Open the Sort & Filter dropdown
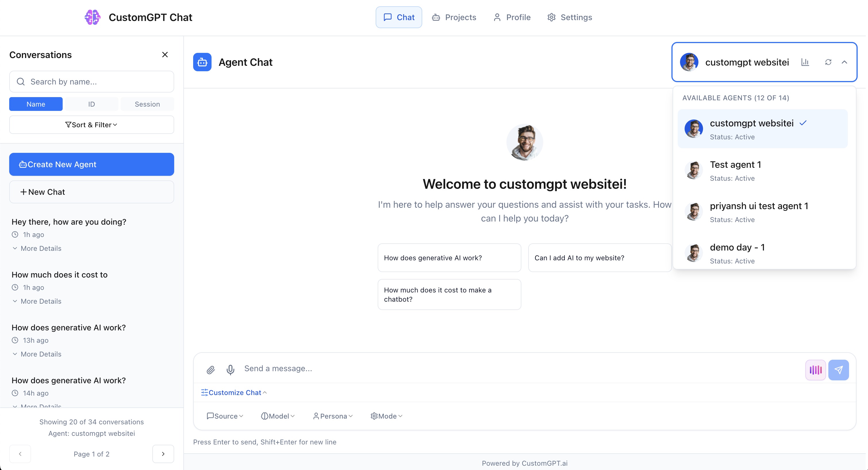The image size is (868, 470). click(91, 125)
